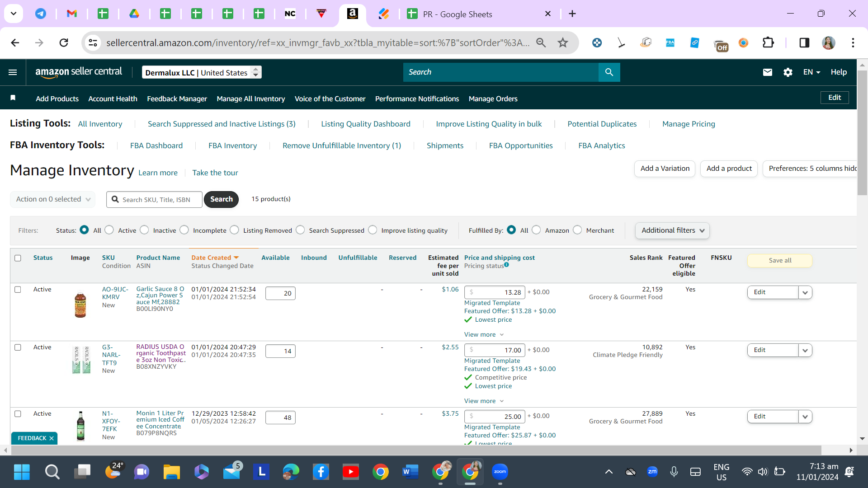Open a new browser tab
Image resolution: width=868 pixels, height=488 pixels.
click(x=572, y=14)
